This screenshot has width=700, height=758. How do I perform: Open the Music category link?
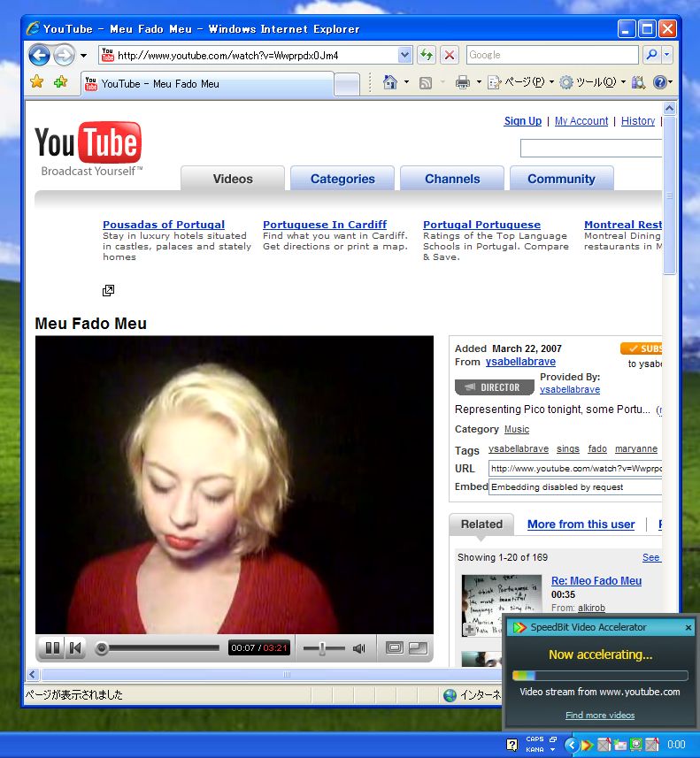pos(517,429)
